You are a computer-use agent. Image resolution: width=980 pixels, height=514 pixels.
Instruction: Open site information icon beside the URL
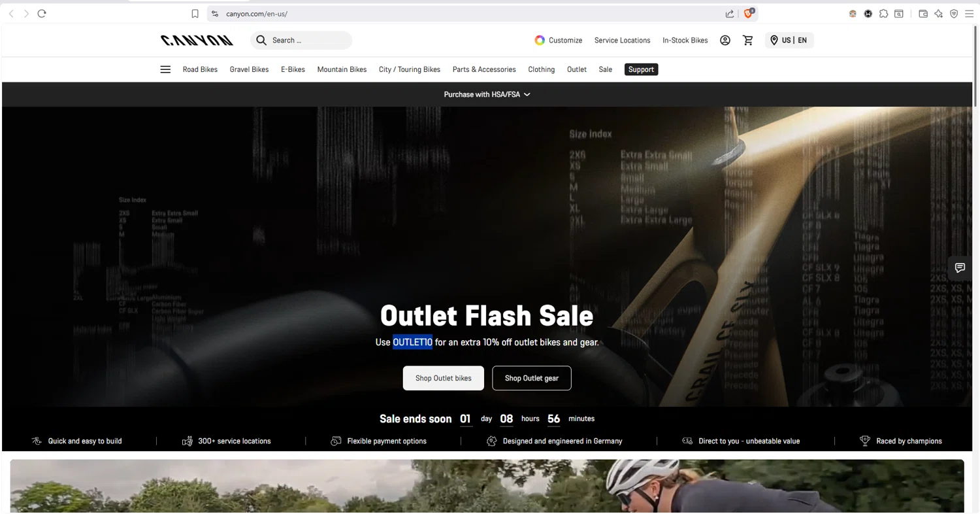tap(215, 13)
